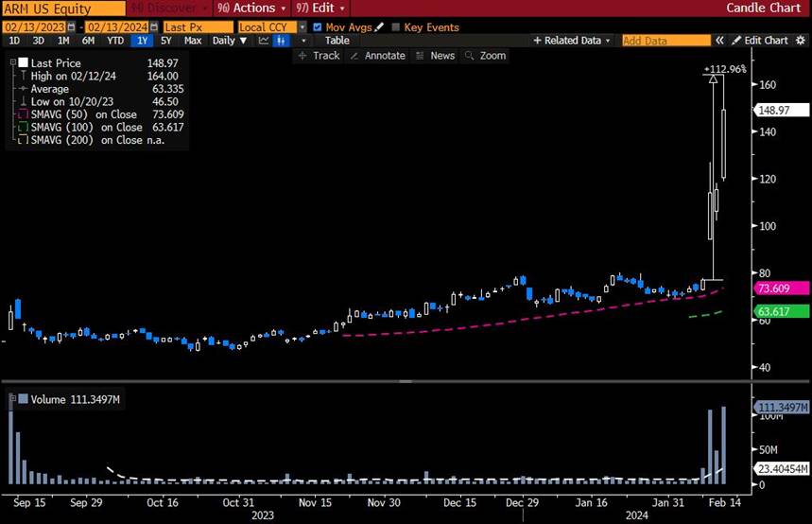Open the Edit dropdown menu
This screenshot has width=812, height=524.
pyautogui.click(x=320, y=8)
